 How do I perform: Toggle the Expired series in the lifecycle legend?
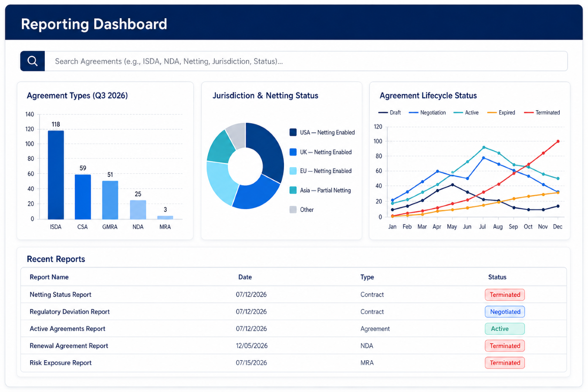tap(501, 112)
